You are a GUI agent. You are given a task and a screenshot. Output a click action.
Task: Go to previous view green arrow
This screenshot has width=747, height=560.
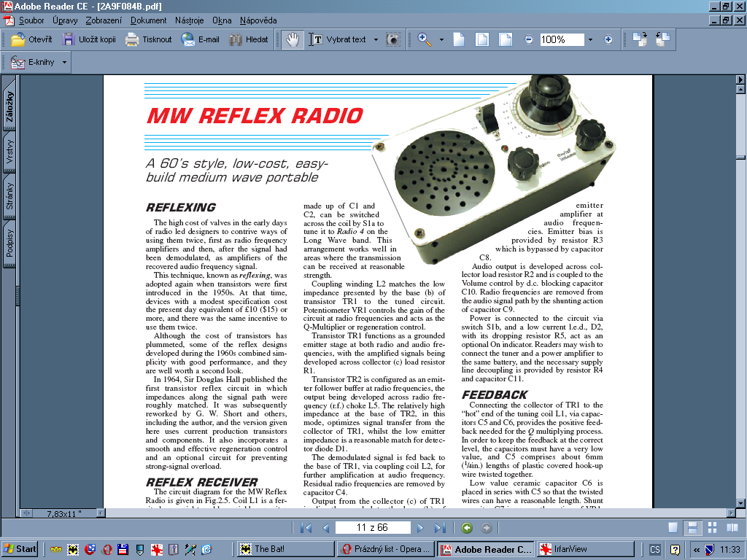[x=467, y=528]
